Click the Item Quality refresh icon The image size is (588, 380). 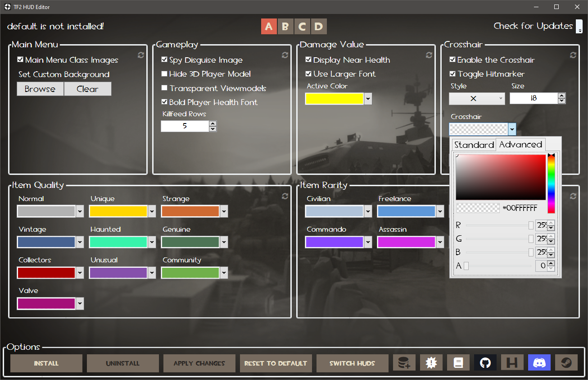pyautogui.click(x=285, y=196)
